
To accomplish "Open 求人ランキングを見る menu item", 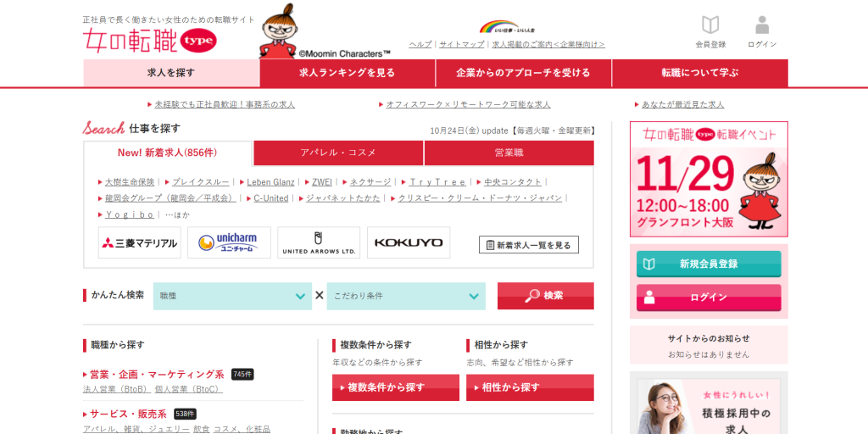I will tap(348, 73).
